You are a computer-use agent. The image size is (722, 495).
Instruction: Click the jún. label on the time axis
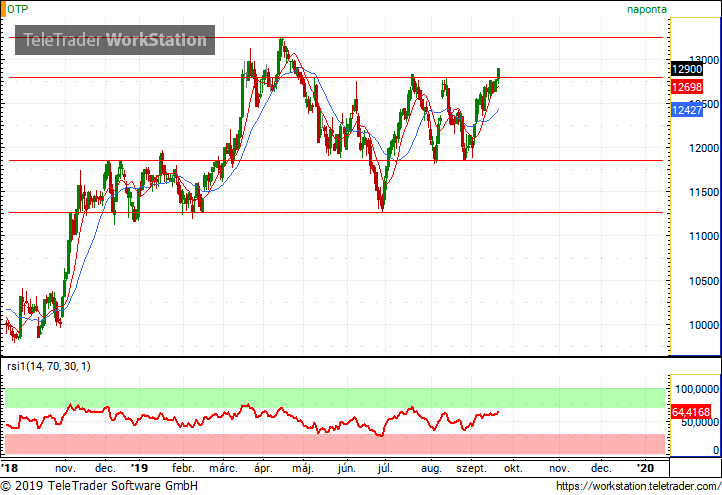(346, 469)
